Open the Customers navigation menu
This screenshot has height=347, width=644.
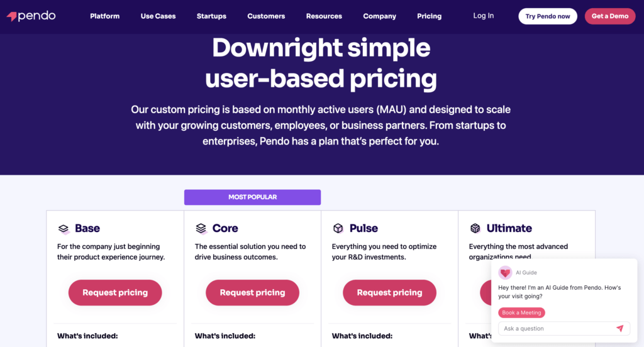(x=266, y=16)
